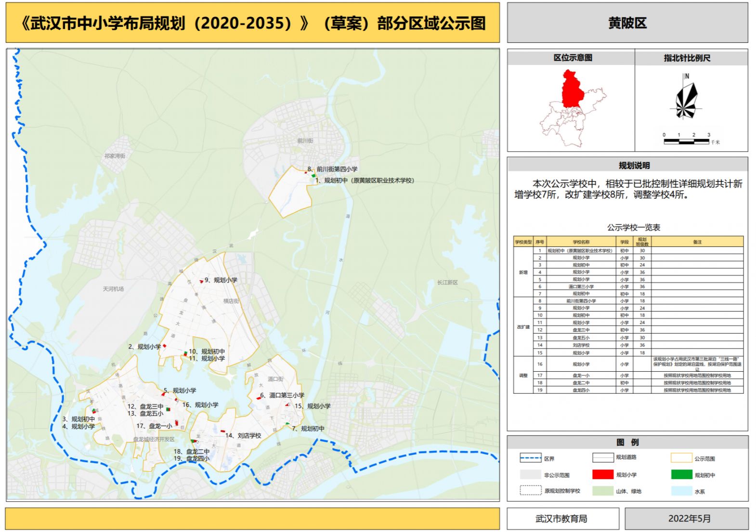
Task: Click map label 7、规划初中
Action: tap(308, 428)
